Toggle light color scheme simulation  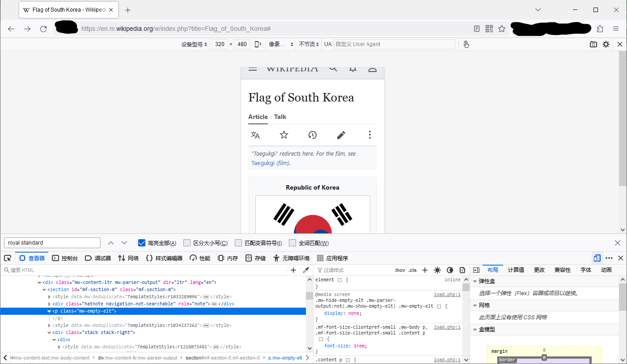click(437, 270)
